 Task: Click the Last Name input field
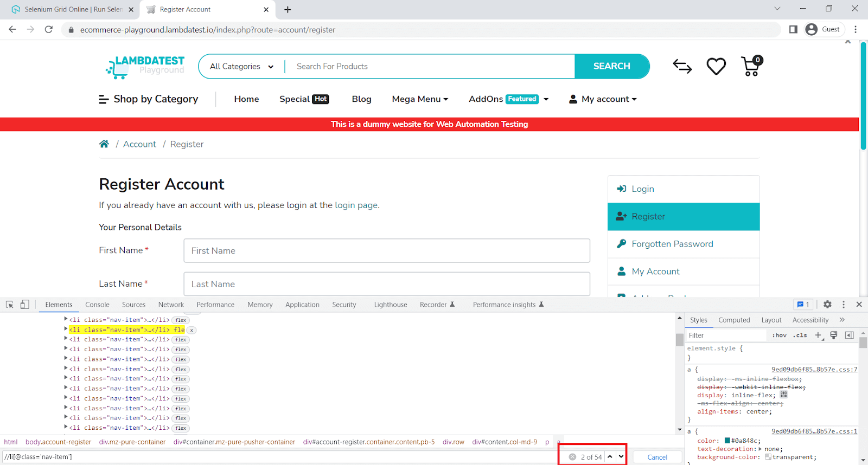coord(387,284)
